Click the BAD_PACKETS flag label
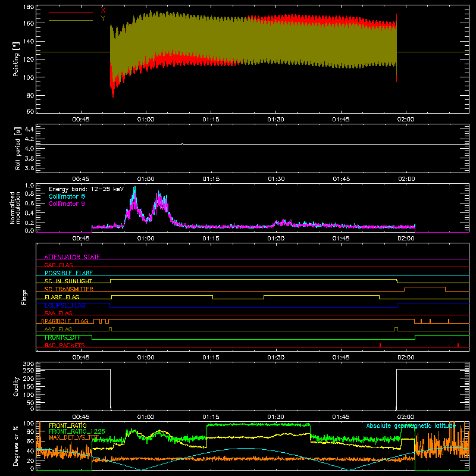The image size is (476, 476). 65,345
